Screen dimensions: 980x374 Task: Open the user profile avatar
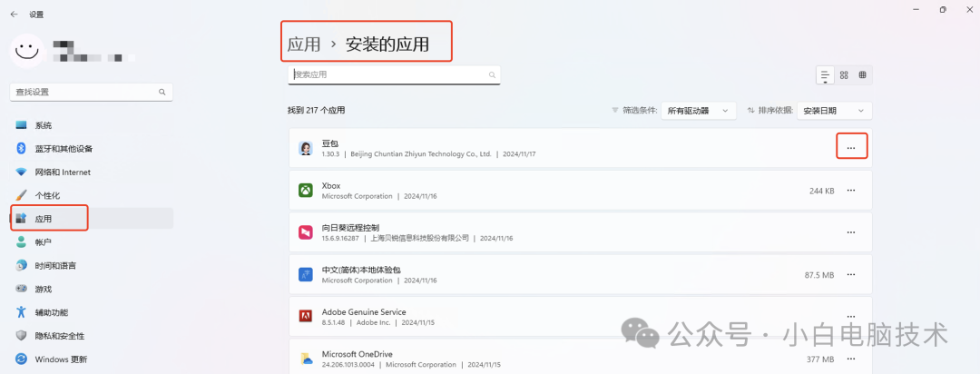pyautogui.click(x=27, y=51)
